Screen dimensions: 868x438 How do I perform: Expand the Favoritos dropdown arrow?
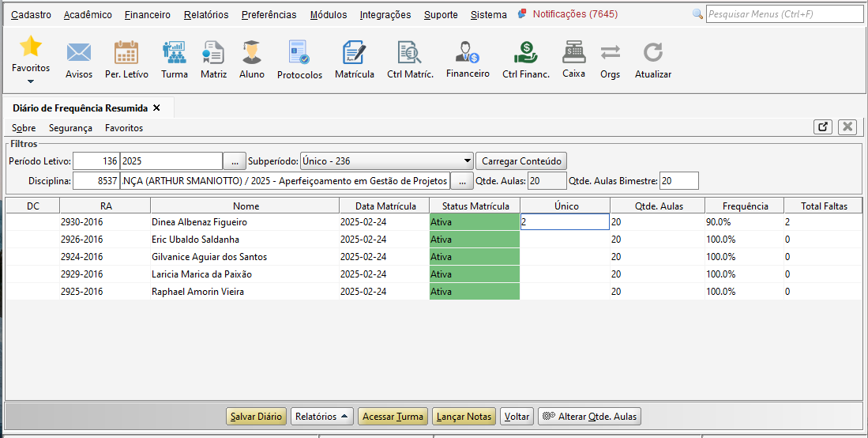click(x=31, y=81)
